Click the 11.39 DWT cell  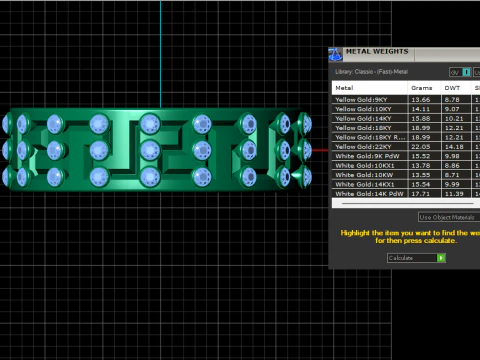click(x=456, y=193)
